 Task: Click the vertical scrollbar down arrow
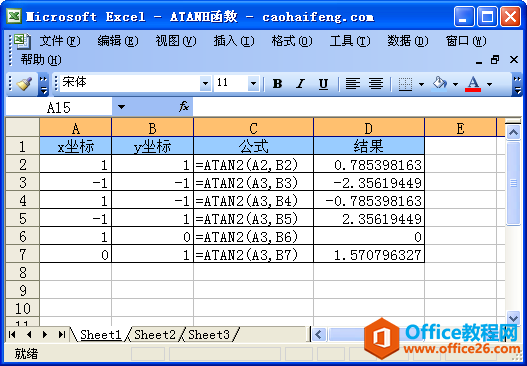point(513,318)
